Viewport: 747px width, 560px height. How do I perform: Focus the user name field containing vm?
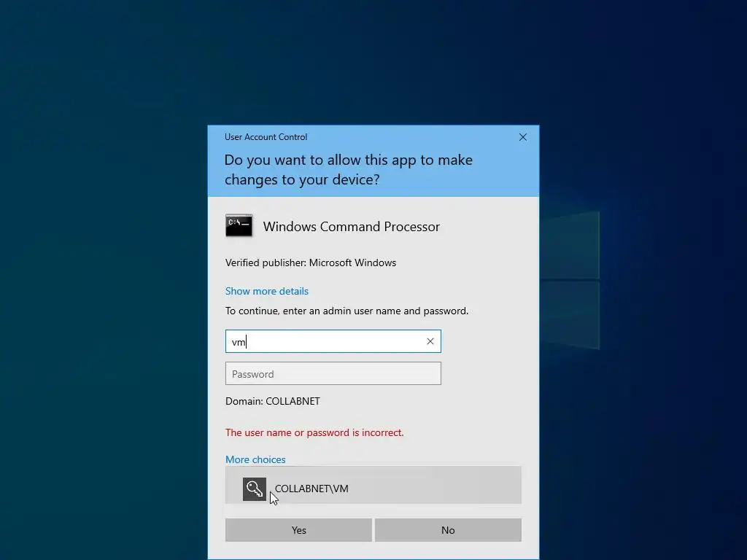[333, 341]
